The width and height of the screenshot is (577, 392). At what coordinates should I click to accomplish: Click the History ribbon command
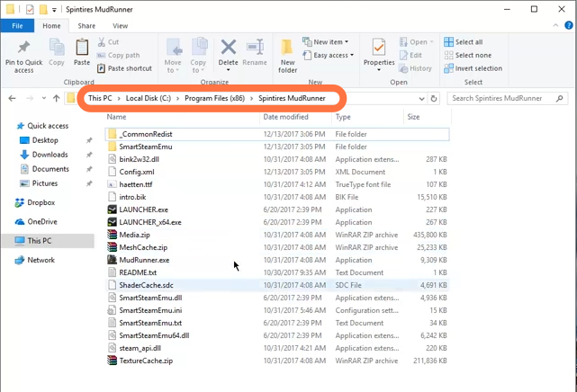416,68
